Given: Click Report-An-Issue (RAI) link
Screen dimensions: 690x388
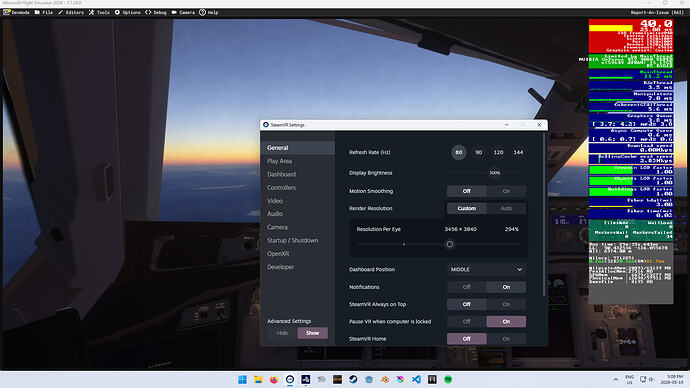Looking at the screenshot, I should click(x=657, y=12).
